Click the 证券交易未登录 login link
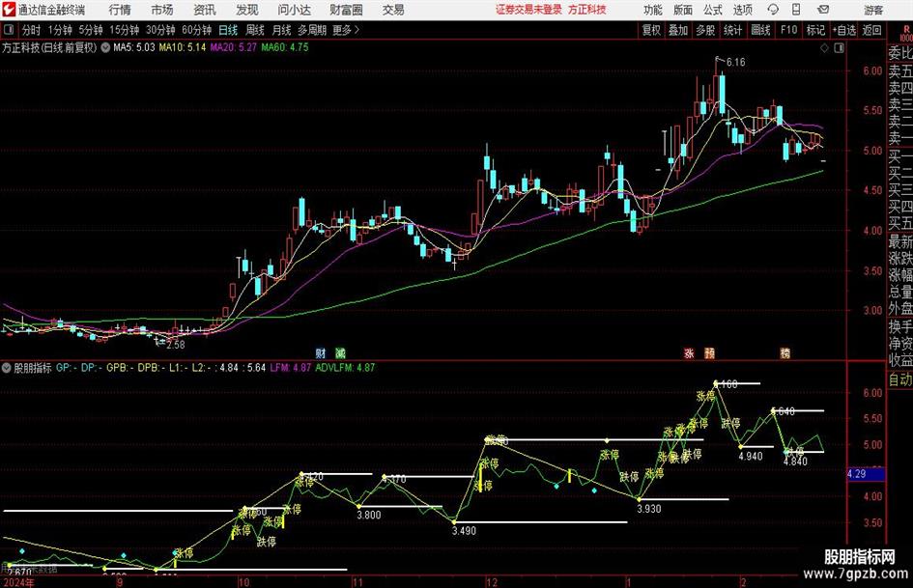913x588 pixels. point(528,10)
